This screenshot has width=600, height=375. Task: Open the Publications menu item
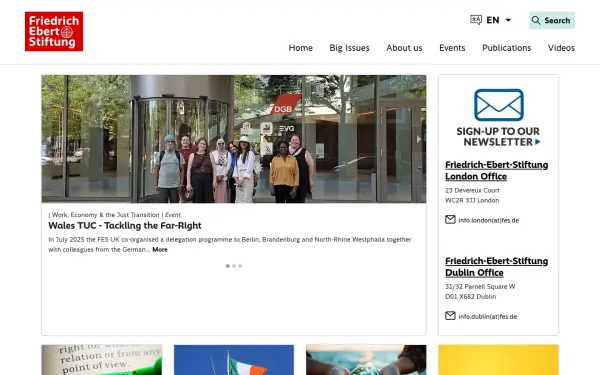click(507, 48)
